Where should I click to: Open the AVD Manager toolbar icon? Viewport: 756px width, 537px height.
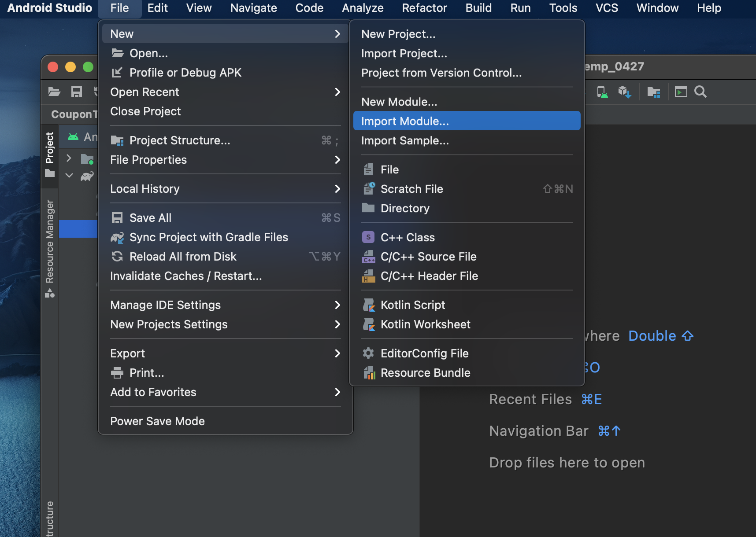[x=602, y=92]
